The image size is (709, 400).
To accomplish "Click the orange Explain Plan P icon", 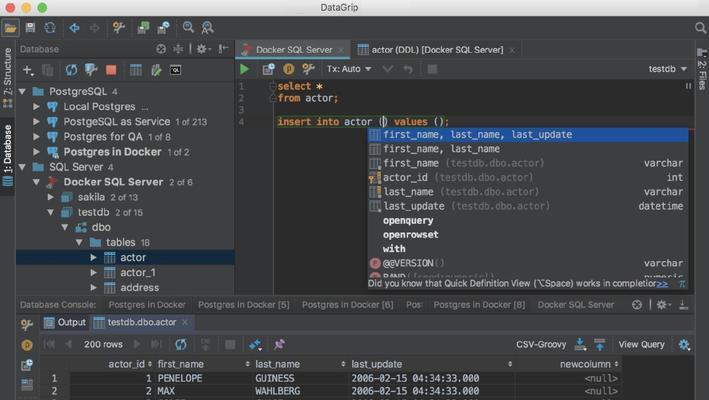I will 288,69.
